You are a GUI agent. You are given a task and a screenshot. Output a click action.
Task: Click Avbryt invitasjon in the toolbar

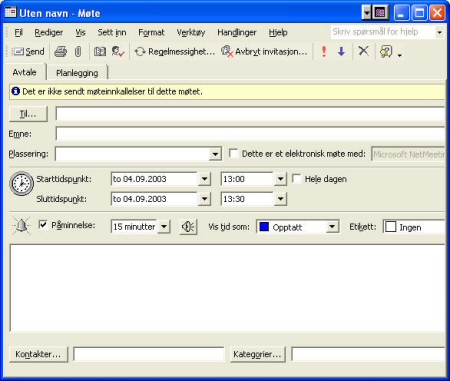tap(264, 52)
